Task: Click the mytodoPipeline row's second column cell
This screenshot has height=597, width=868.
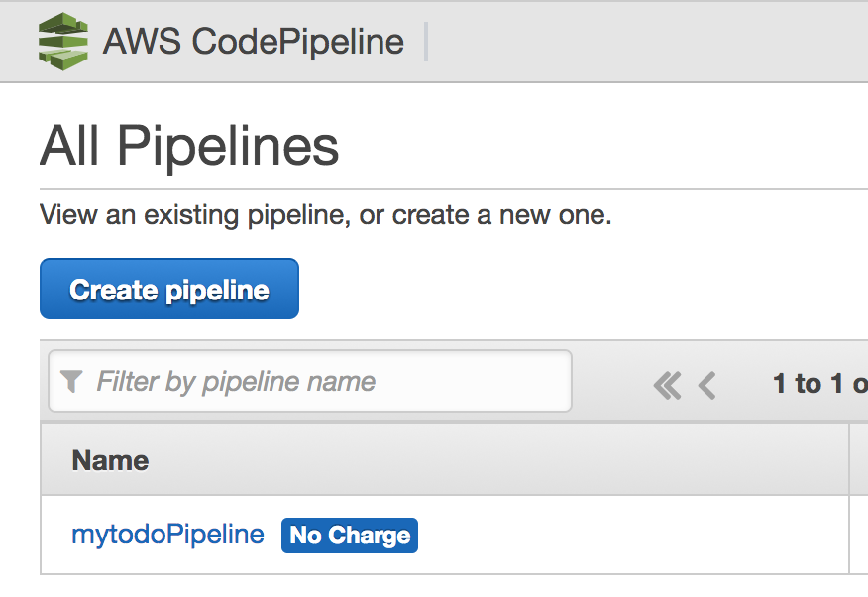Action: pos(859,535)
